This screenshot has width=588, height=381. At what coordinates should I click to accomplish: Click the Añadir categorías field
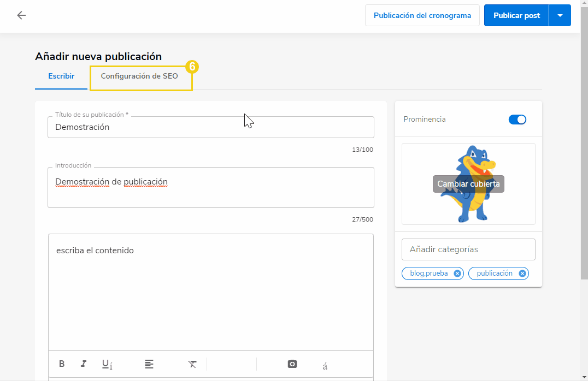point(468,249)
